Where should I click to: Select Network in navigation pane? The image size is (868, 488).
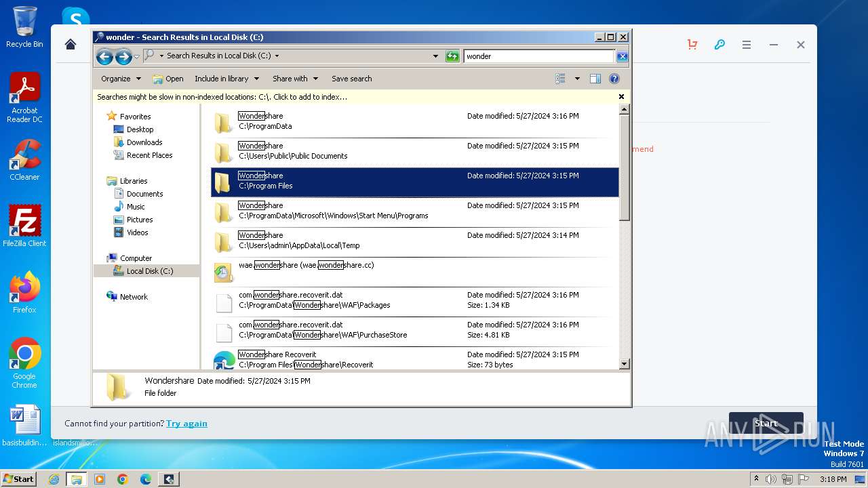point(134,297)
